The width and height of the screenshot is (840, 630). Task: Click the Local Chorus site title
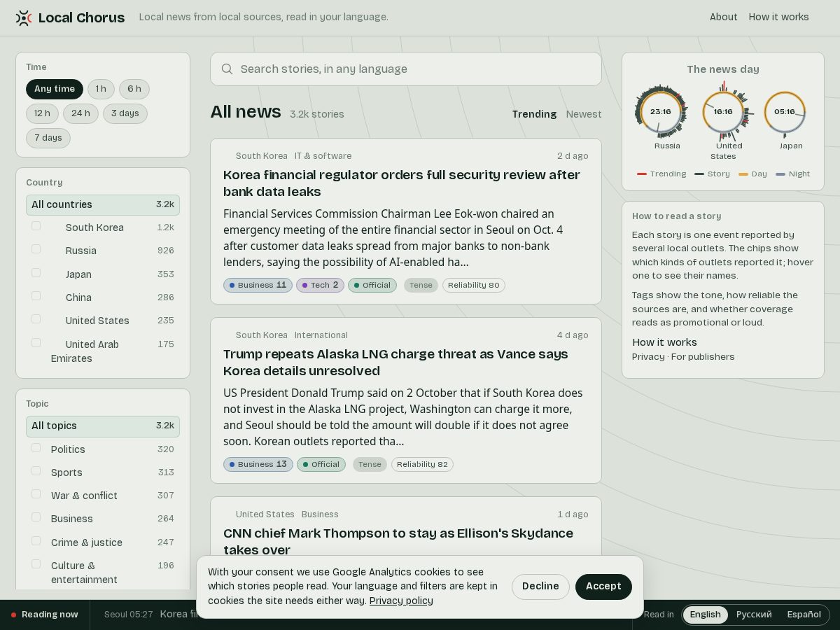click(x=81, y=17)
